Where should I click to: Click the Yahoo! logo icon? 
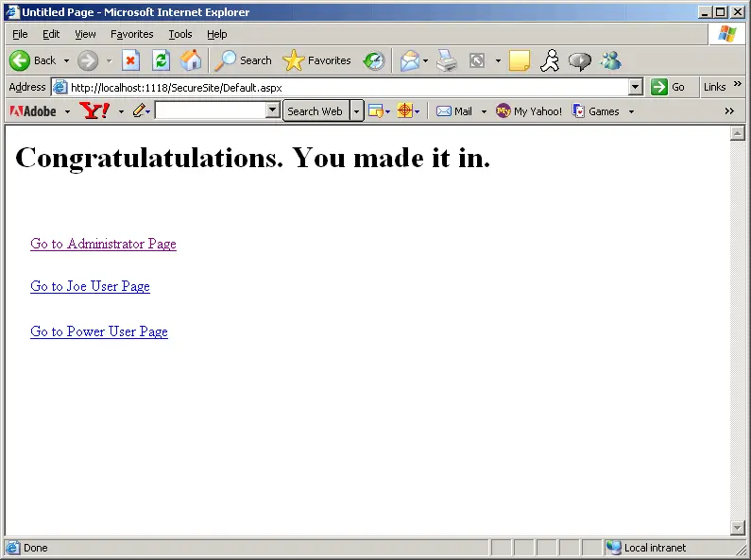pos(94,111)
